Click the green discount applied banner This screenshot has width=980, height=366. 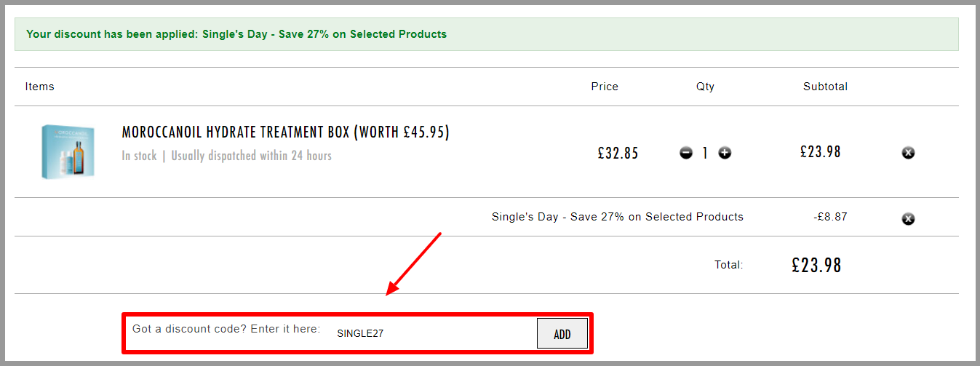tap(486, 34)
